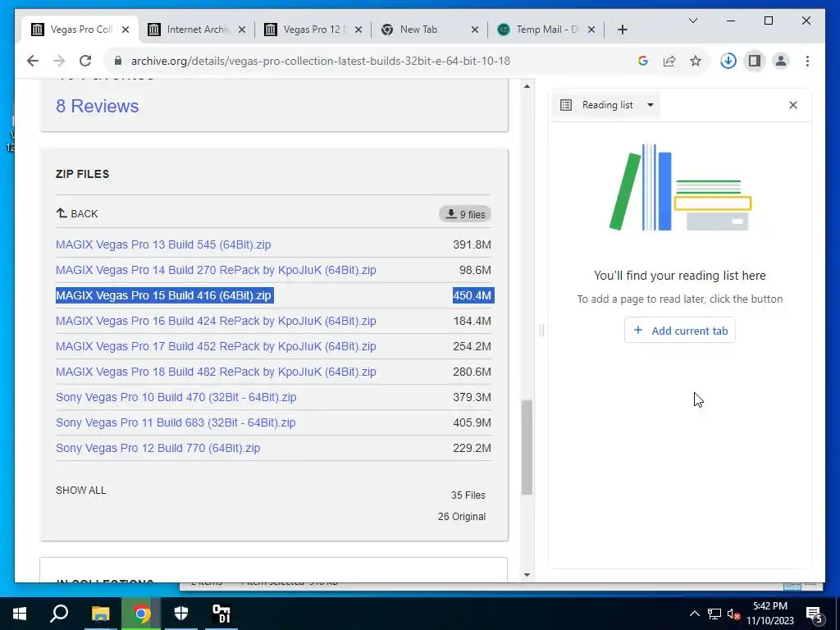Close the New Tab tab
Screen dimensions: 840x630
[x=475, y=30]
